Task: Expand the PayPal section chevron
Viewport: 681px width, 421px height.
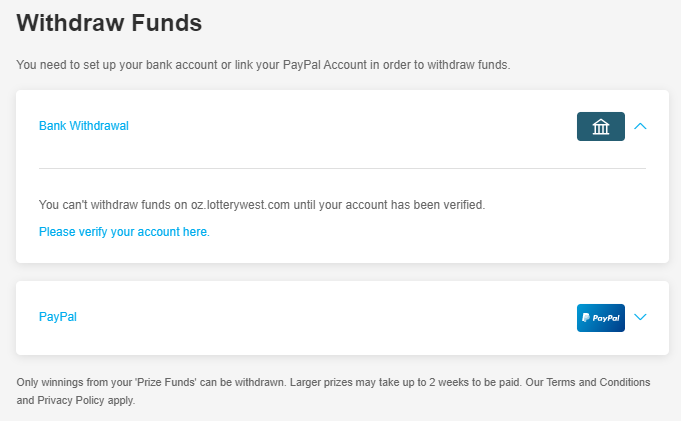Action: coord(640,317)
